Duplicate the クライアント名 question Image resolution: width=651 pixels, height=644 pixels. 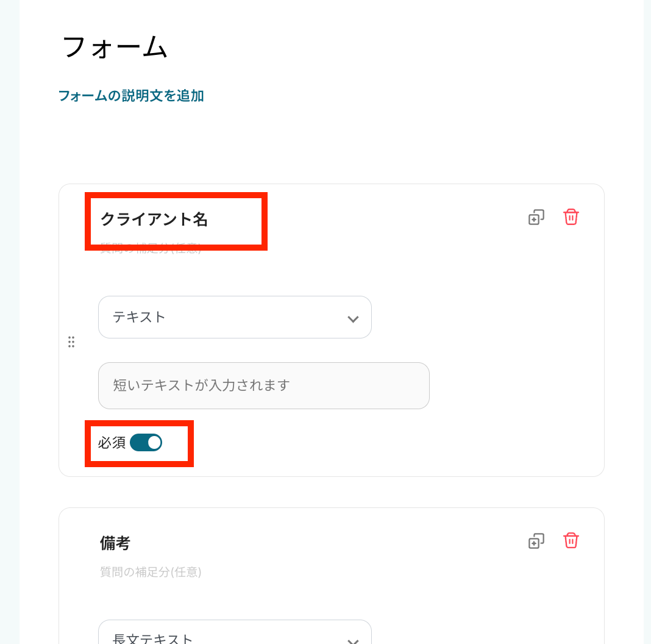click(x=536, y=217)
